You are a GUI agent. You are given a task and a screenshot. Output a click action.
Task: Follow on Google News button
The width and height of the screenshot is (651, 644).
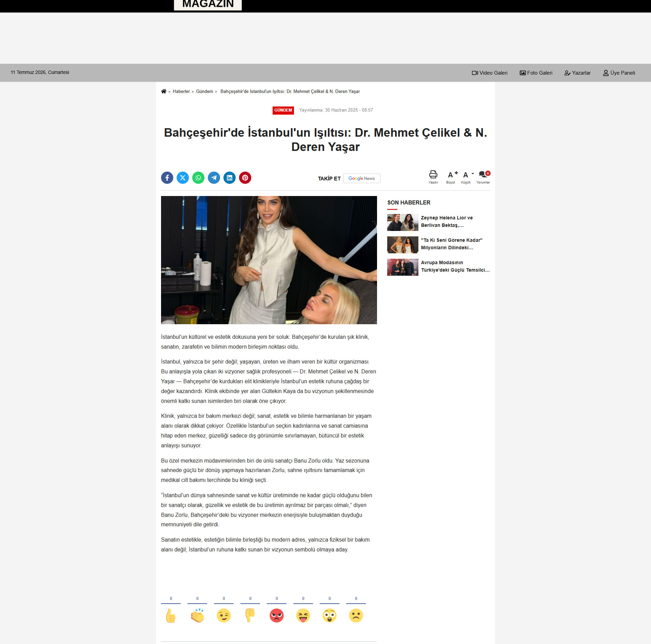coord(362,178)
